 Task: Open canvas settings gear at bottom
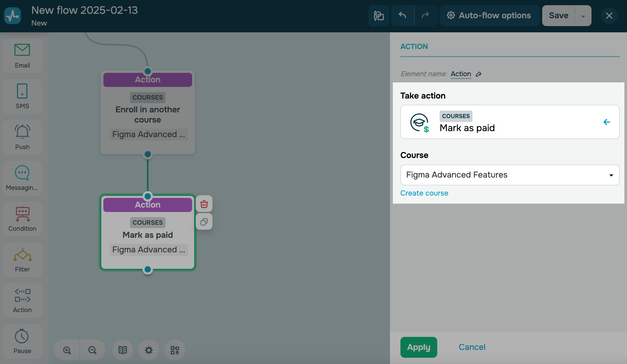tap(149, 350)
